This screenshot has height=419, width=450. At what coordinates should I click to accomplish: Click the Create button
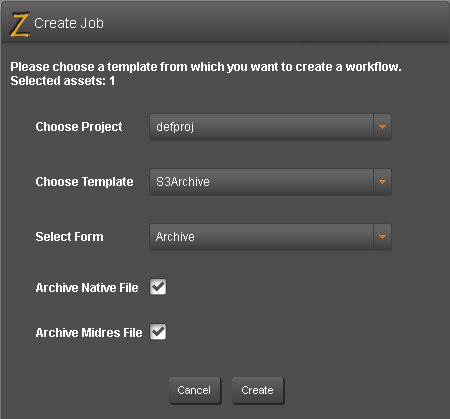click(x=258, y=390)
